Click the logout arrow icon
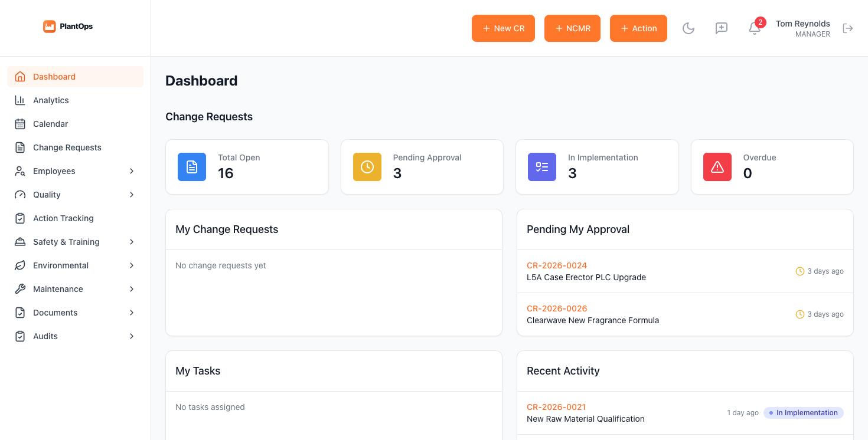The image size is (868, 440). click(x=848, y=28)
